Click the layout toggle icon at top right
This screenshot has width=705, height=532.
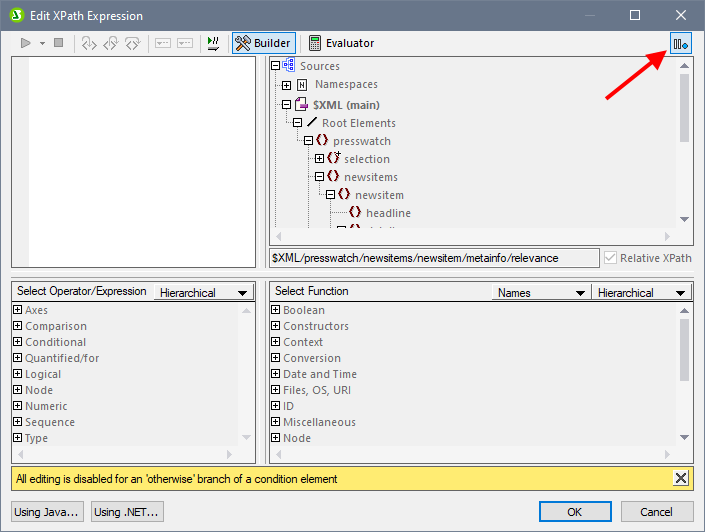(681, 44)
